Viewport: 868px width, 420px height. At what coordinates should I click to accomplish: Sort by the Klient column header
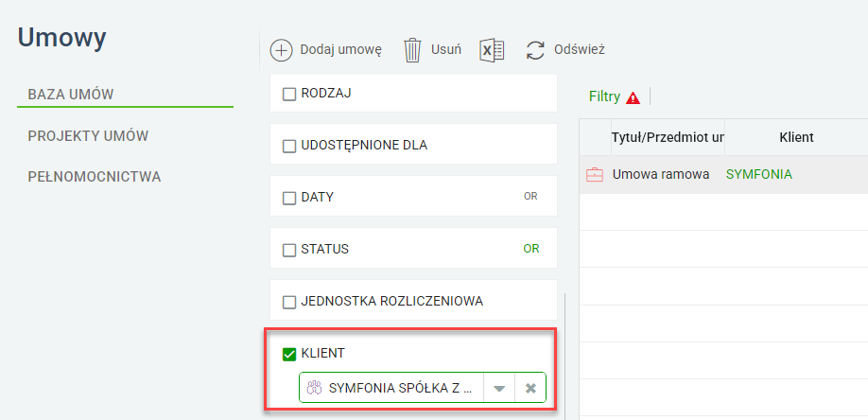pyautogui.click(x=796, y=137)
